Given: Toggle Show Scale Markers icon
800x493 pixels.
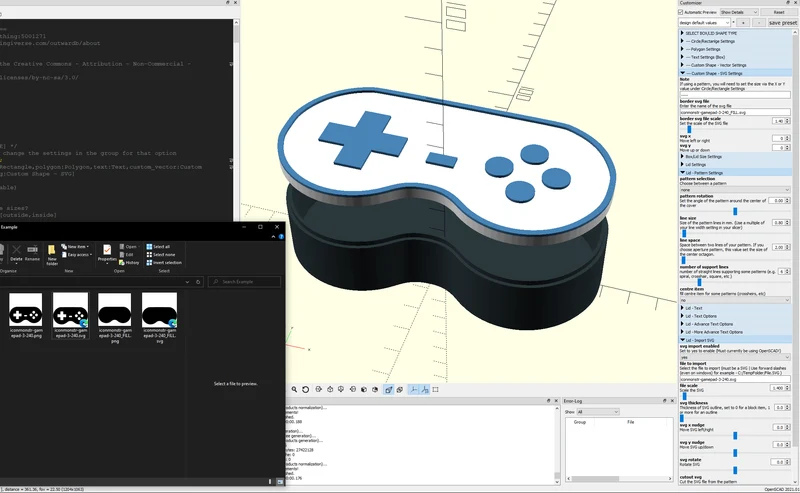Looking at the screenshot, I should click(x=424, y=389).
